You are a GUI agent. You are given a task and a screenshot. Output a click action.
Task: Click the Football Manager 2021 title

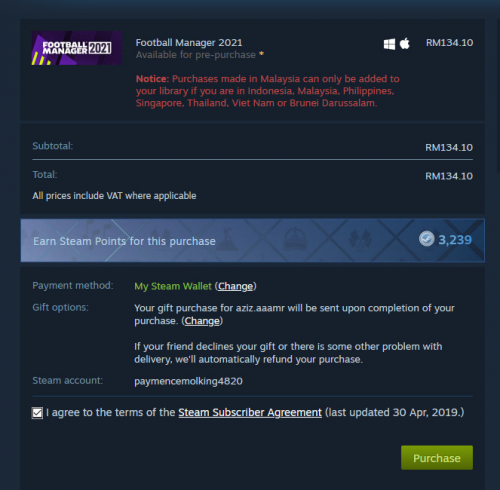tap(189, 43)
